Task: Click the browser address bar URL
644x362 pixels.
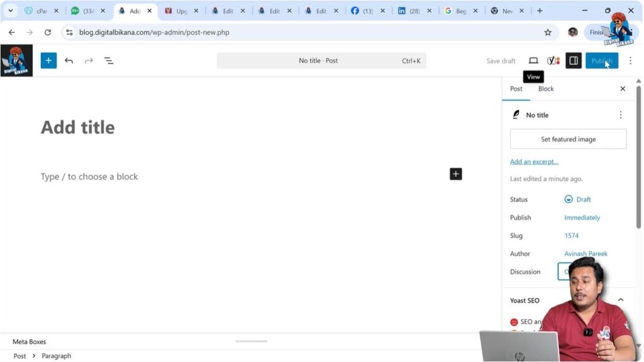Action: [x=154, y=32]
